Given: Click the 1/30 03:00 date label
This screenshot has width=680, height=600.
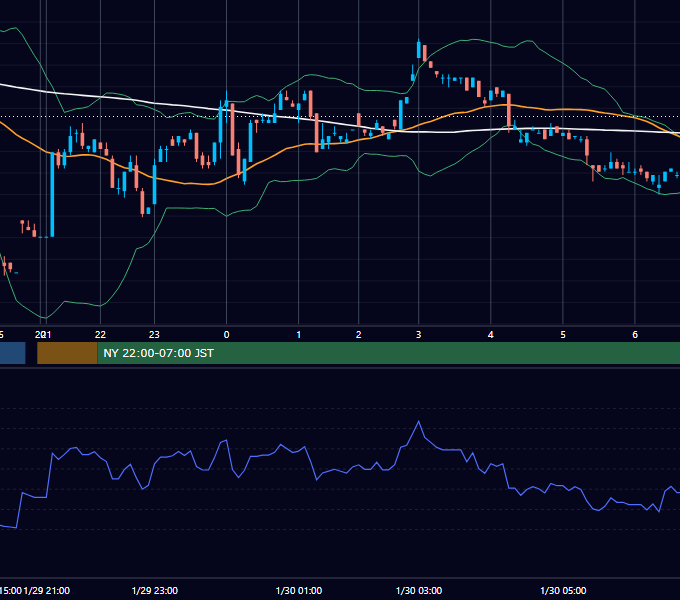Looking at the screenshot, I should 419,590.
